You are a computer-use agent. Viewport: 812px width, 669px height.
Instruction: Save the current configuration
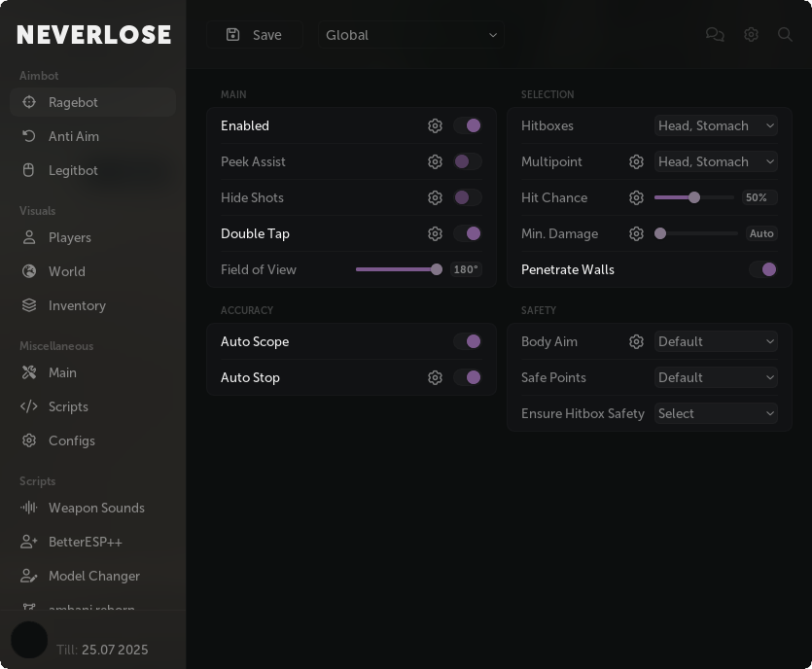click(255, 35)
